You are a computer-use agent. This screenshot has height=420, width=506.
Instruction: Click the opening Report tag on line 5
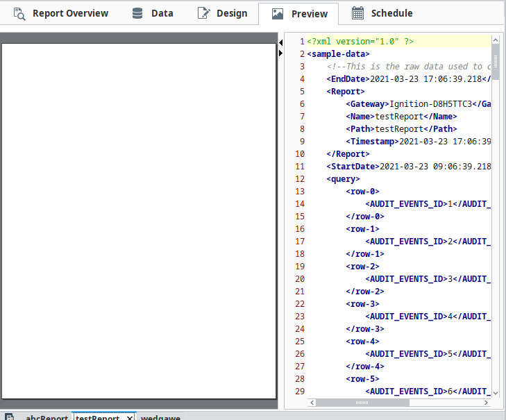click(x=345, y=92)
